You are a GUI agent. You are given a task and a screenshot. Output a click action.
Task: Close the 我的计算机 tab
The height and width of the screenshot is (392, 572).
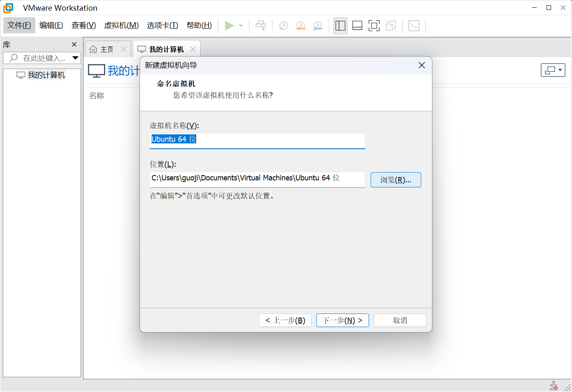(x=193, y=49)
